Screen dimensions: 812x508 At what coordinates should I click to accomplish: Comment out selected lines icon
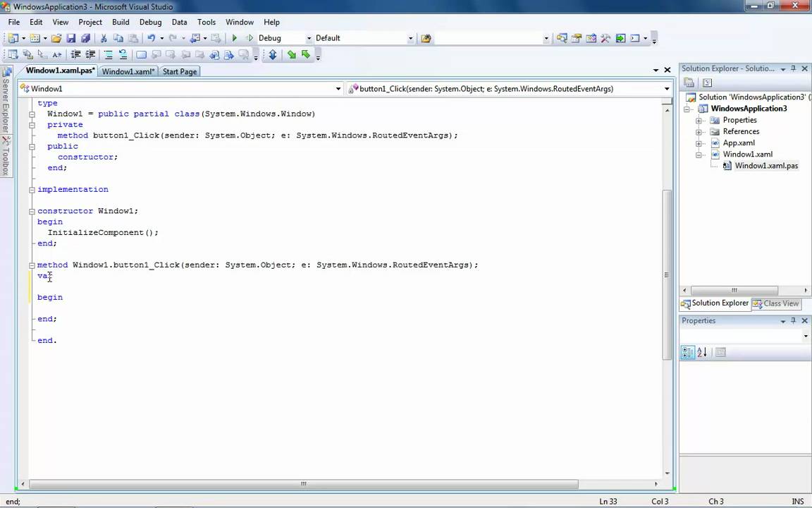pos(109,54)
